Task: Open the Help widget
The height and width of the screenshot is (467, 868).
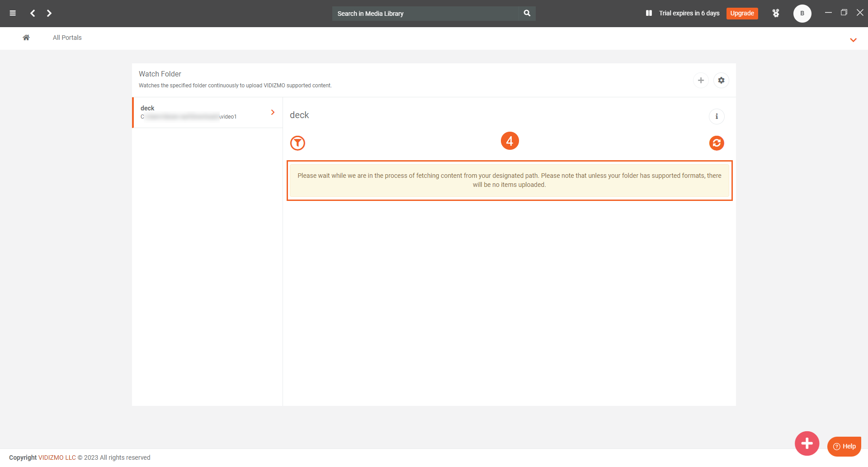Action: pyautogui.click(x=844, y=446)
